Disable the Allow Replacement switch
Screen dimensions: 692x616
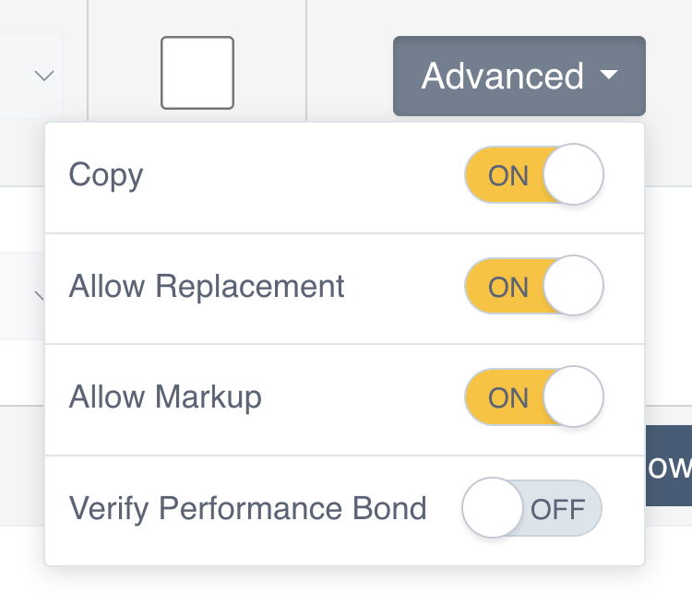tap(533, 286)
